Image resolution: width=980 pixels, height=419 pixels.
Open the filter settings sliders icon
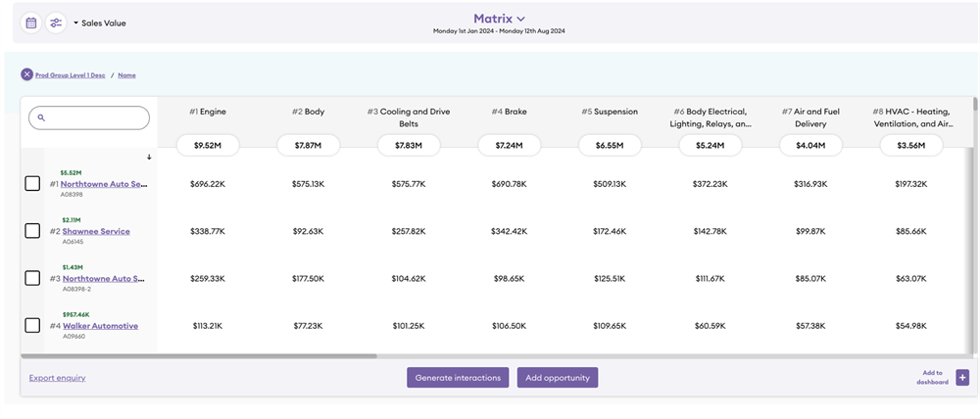point(56,23)
